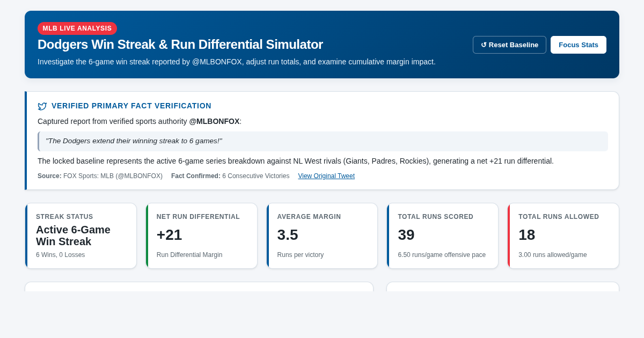Image resolution: width=644 pixels, height=338 pixels.
Task: Click the +21 net run differential value
Action: pos(169,235)
